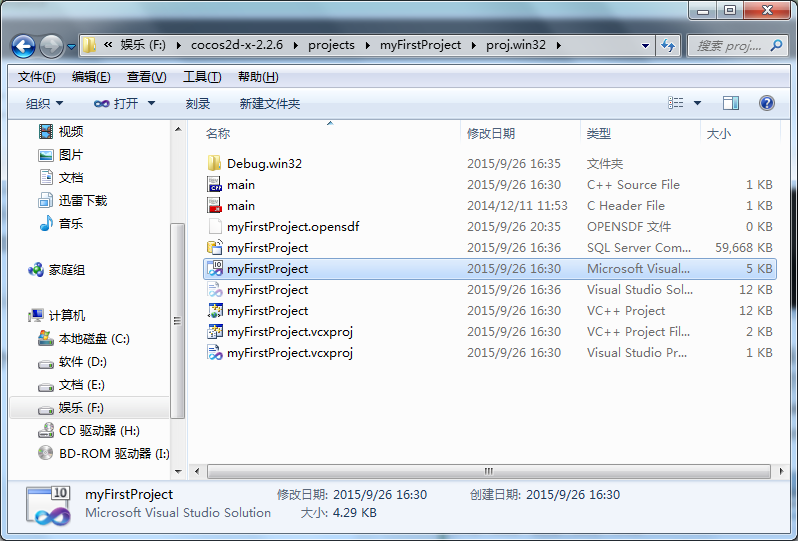Open BD-ROM 驱动器 (I:)
This screenshot has width=798, height=541.
coord(104,453)
